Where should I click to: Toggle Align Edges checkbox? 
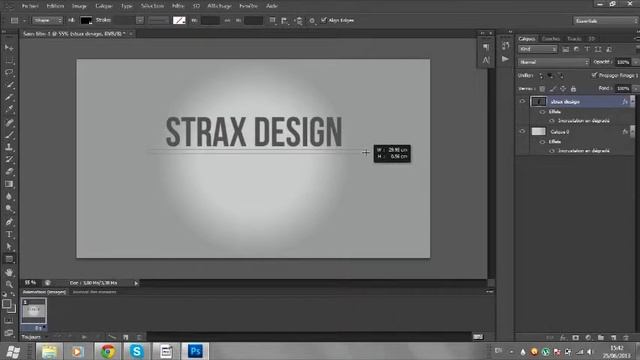324,20
